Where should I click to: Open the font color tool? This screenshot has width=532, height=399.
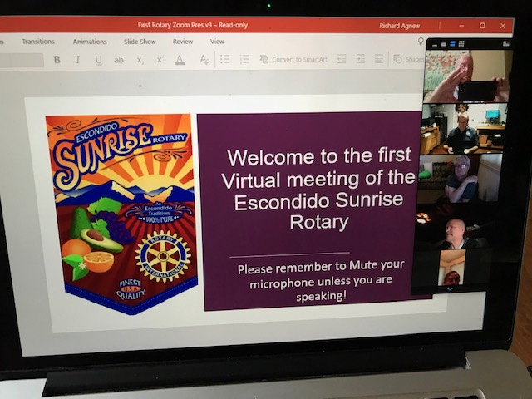180,60
